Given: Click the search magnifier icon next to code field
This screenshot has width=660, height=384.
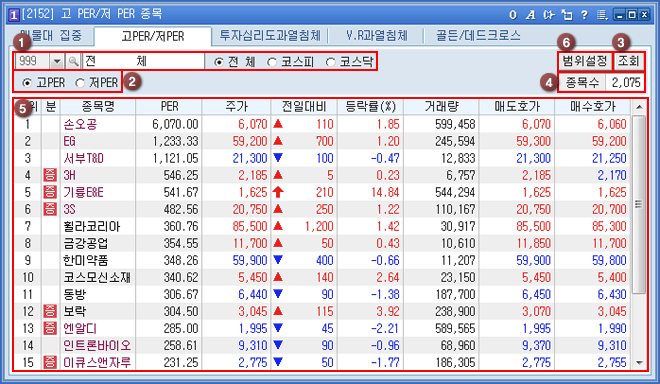Looking at the screenshot, I should point(73,61).
